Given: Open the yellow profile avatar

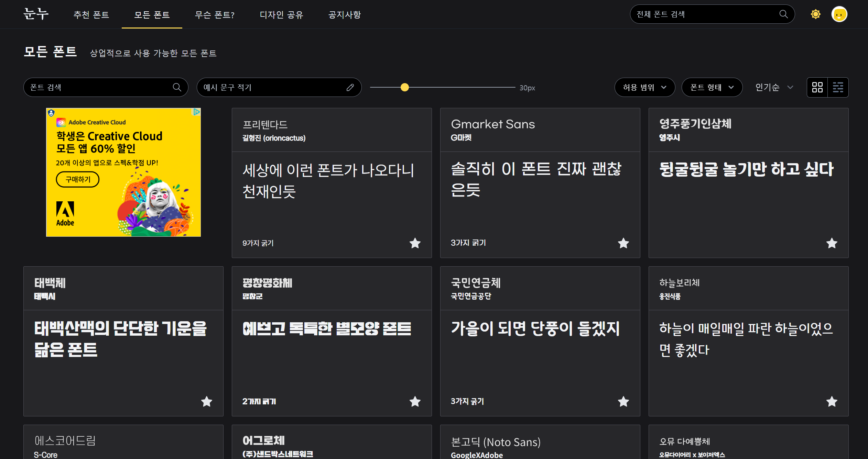Looking at the screenshot, I should point(839,14).
